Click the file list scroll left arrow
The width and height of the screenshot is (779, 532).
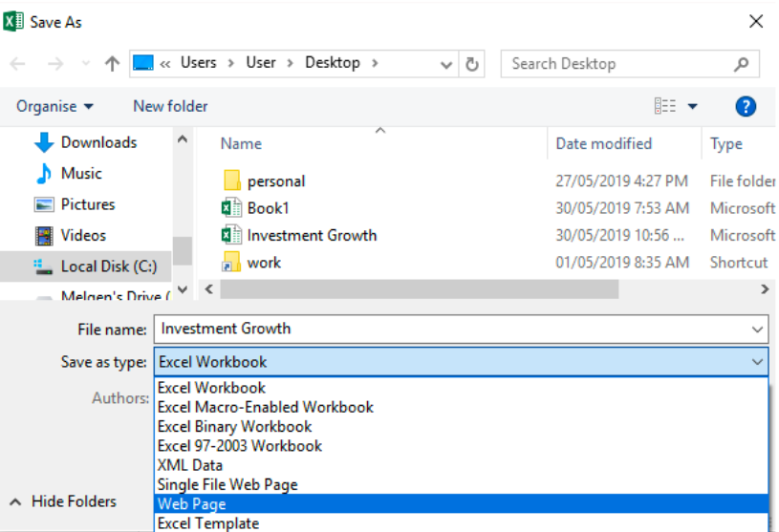coord(209,289)
